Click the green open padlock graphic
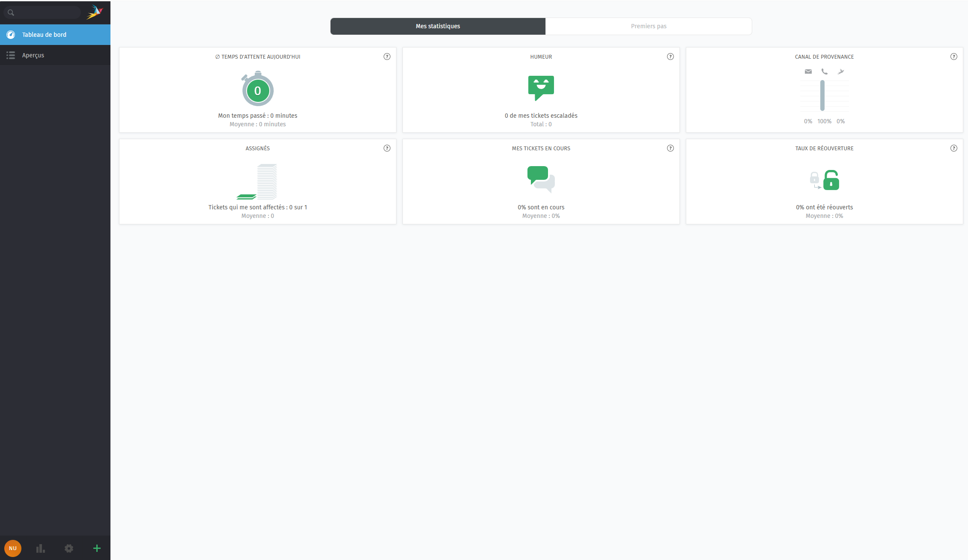The width and height of the screenshot is (968, 560). (831, 180)
